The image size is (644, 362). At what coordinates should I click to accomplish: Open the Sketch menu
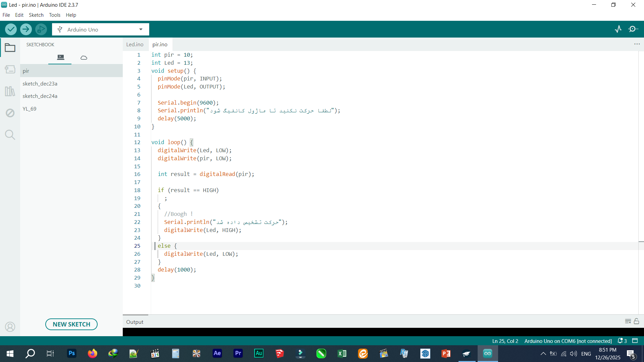pos(36,15)
